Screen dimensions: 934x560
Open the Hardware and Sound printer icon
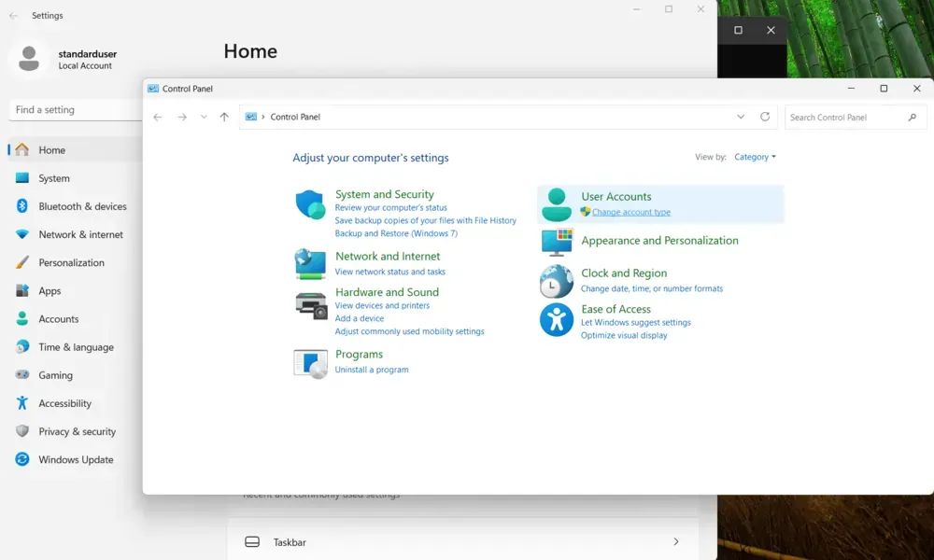311,305
